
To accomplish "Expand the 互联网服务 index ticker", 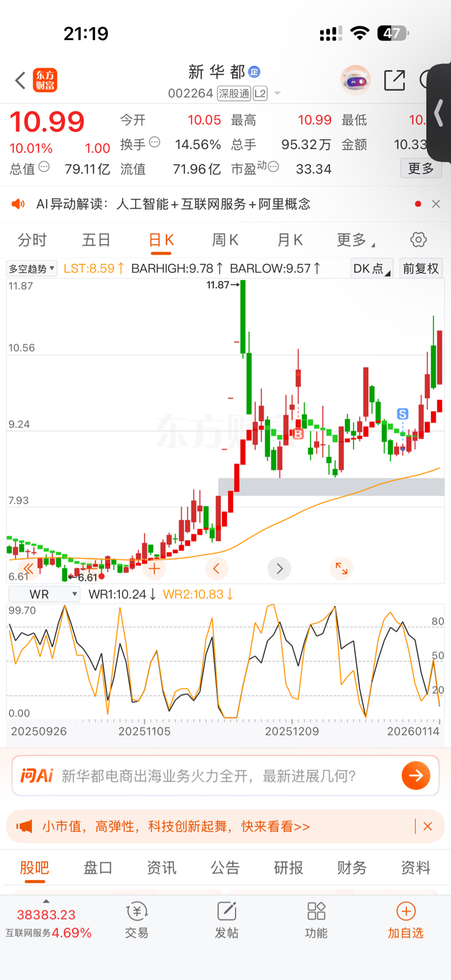I will 48,923.
